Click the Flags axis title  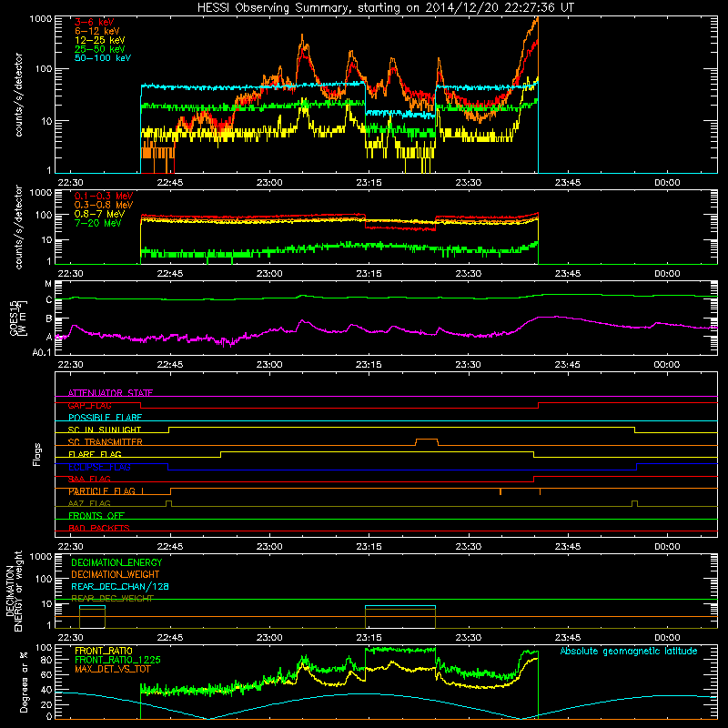[x=37, y=455]
